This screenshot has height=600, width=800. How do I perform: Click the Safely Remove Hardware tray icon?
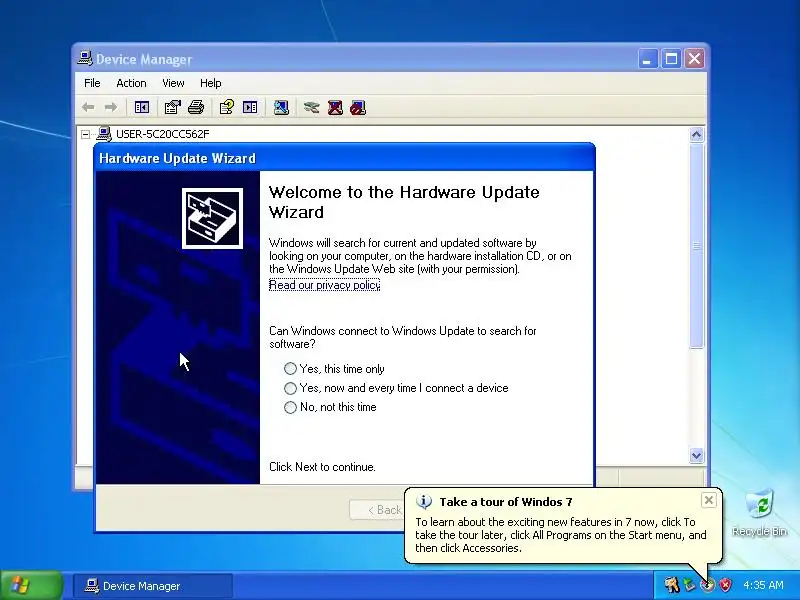[x=690, y=585]
